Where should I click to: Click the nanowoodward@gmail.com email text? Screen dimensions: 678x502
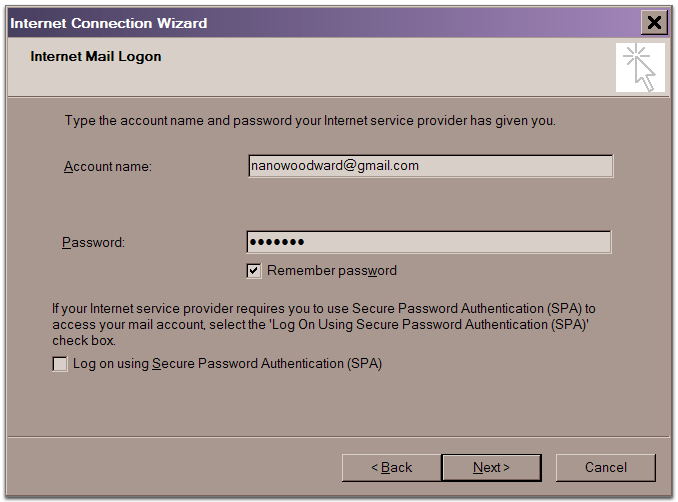point(334,166)
